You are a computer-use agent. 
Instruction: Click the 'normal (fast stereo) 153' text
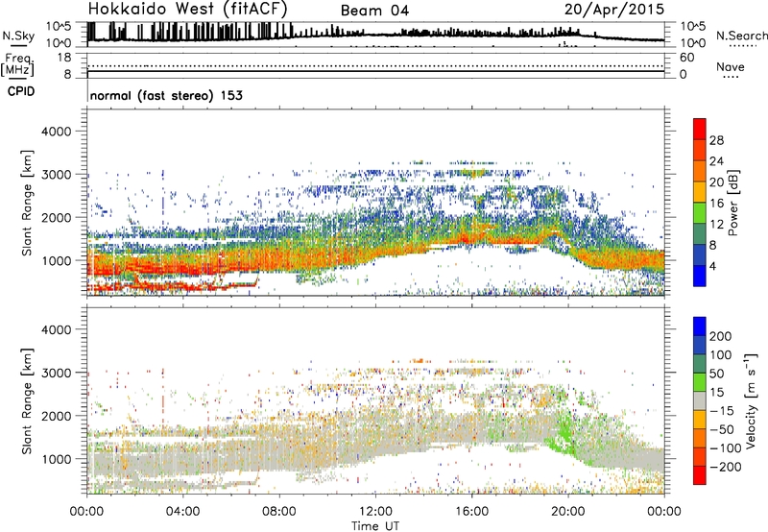(166, 95)
